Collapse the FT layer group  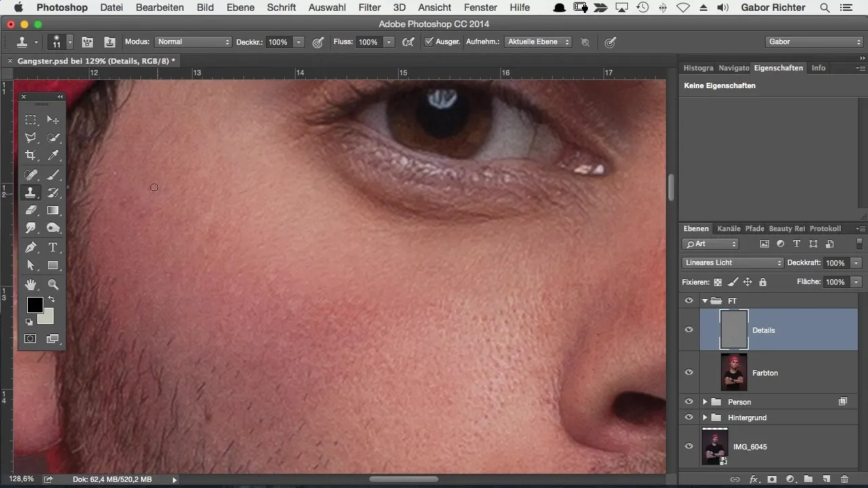coord(705,301)
